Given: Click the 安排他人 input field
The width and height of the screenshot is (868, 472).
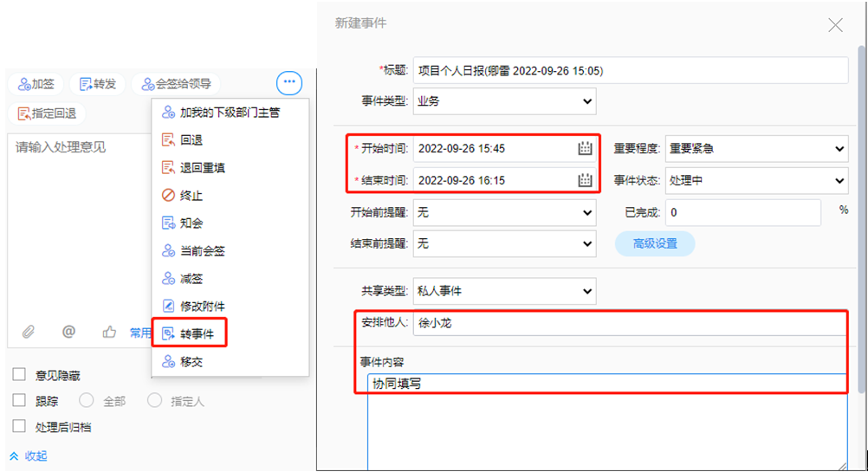Looking at the screenshot, I should [630, 323].
